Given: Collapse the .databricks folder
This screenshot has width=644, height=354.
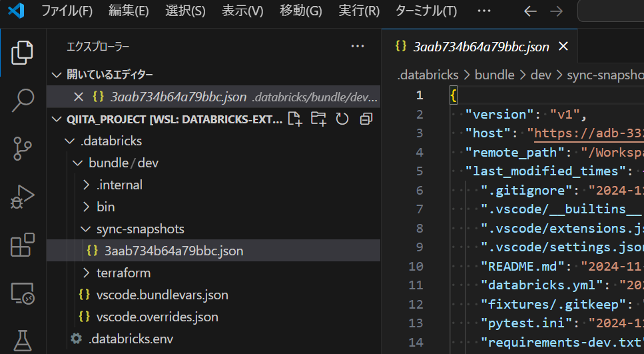Looking at the screenshot, I should (x=70, y=141).
